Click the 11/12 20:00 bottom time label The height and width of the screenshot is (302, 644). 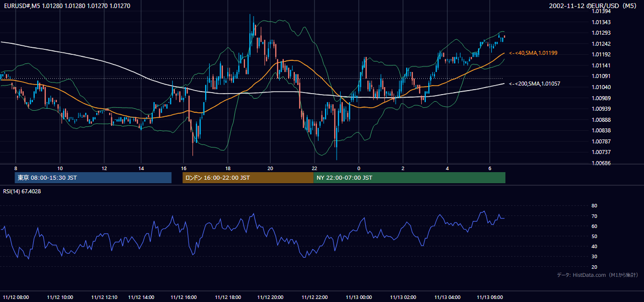pos(271,297)
